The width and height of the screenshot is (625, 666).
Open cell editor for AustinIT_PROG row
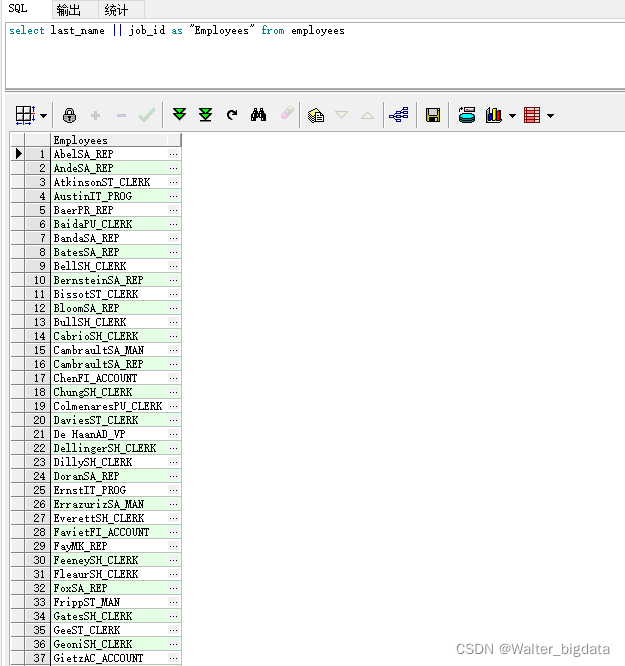[173, 196]
